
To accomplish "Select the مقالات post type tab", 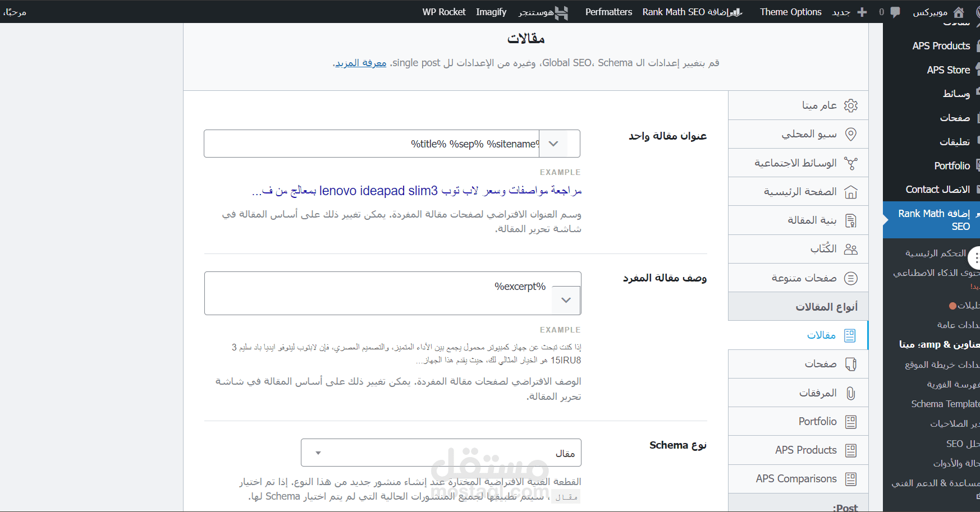I will coord(798,335).
